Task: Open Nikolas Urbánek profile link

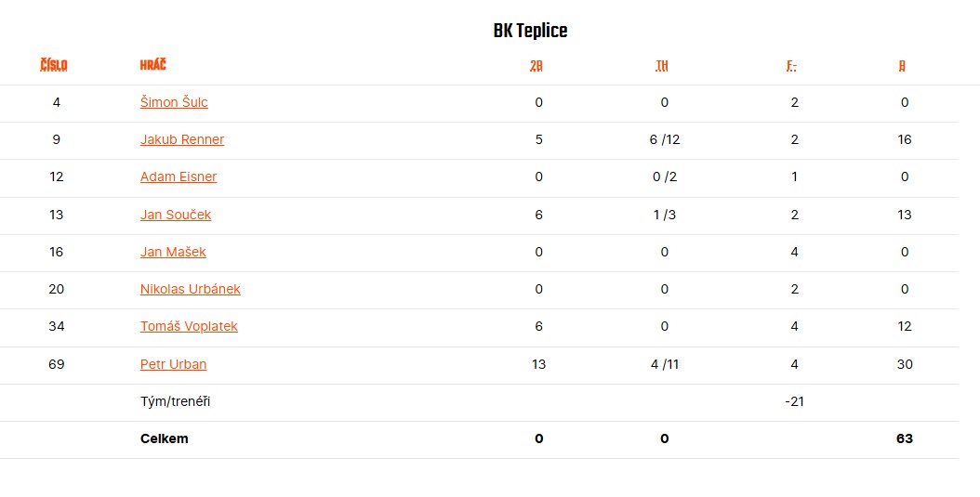Action: click(x=190, y=289)
